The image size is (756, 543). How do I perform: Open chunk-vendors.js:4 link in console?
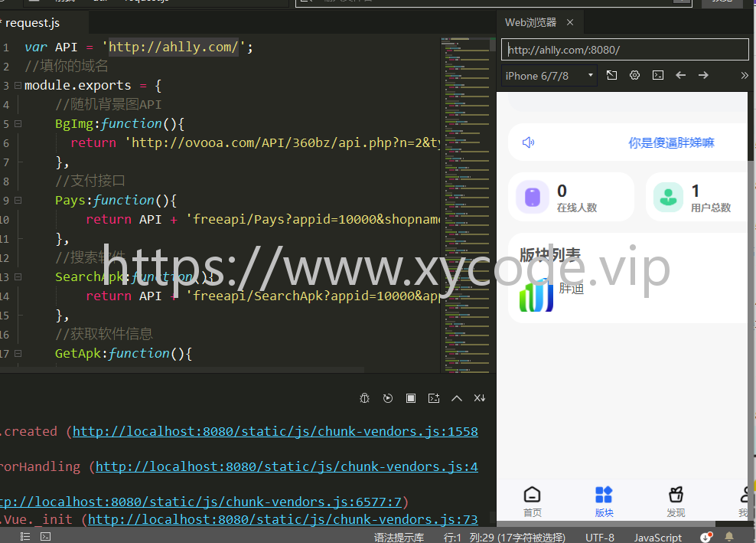pos(286,466)
